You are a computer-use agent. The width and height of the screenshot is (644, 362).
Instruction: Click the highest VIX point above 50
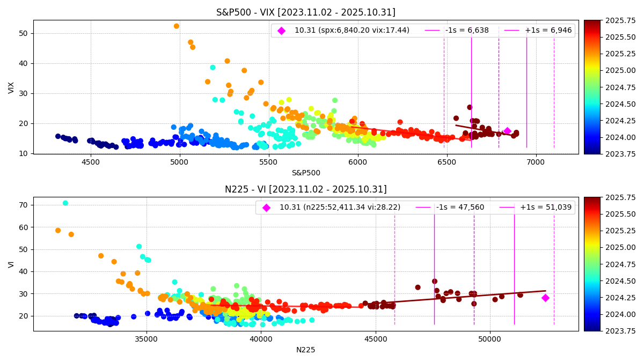pos(177,26)
